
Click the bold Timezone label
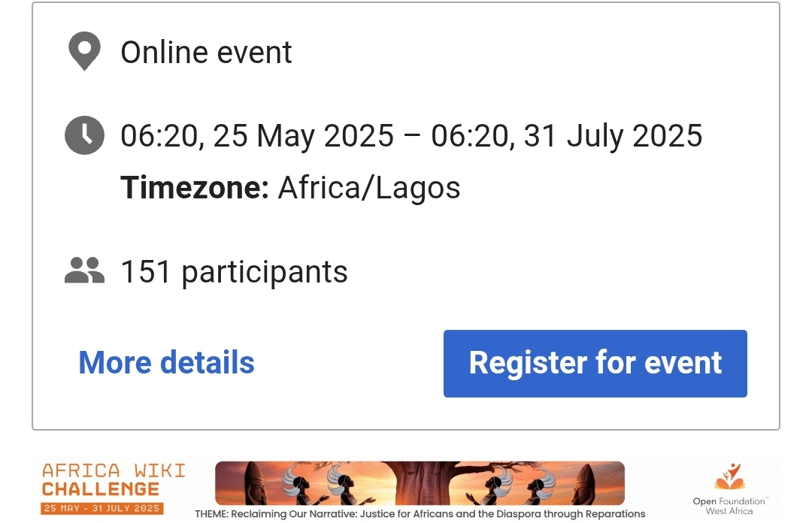click(195, 187)
